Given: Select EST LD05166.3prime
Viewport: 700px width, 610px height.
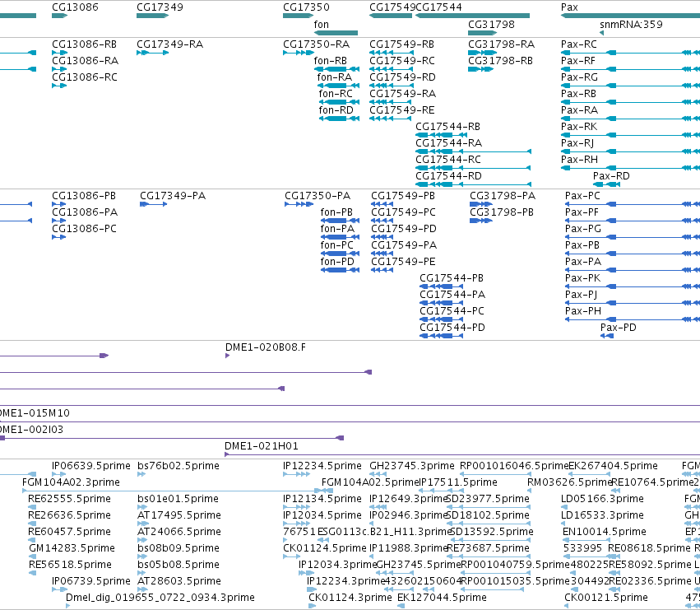Looking at the screenshot, I should click(x=602, y=499).
